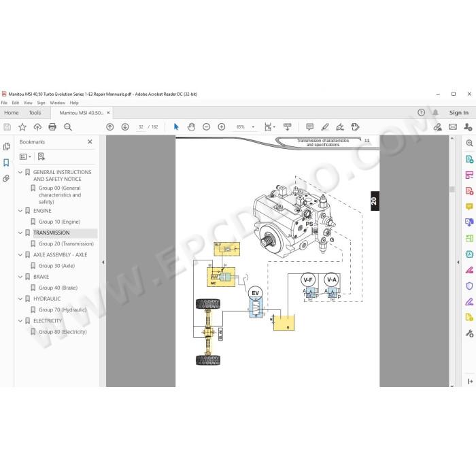Image resolution: width=476 pixels, height=476 pixels.
Task: Open the zoom percentage dropdown
Action: click(x=253, y=127)
